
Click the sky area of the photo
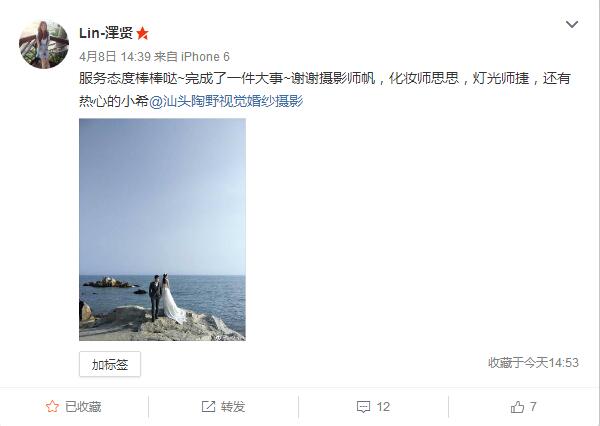[x=162, y=195]
